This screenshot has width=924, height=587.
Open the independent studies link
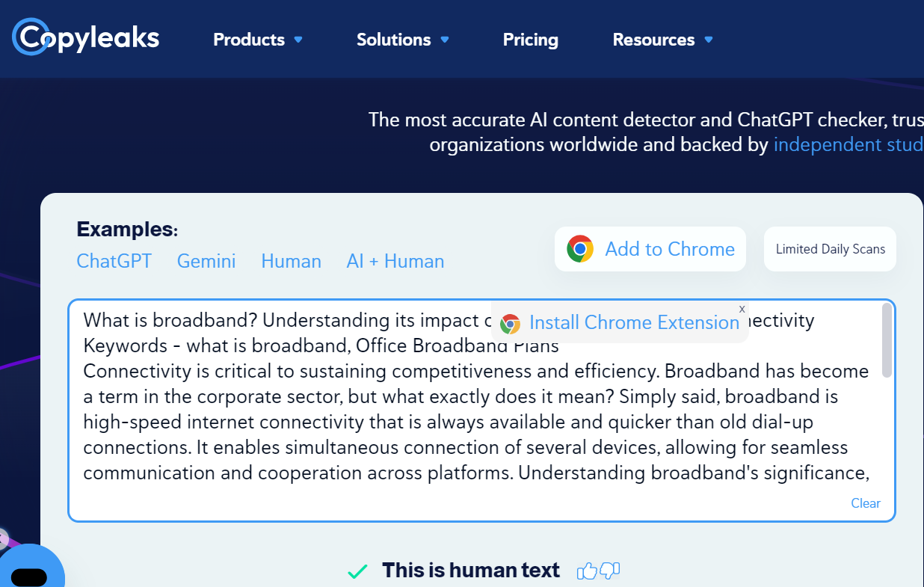tap(848, 144)
